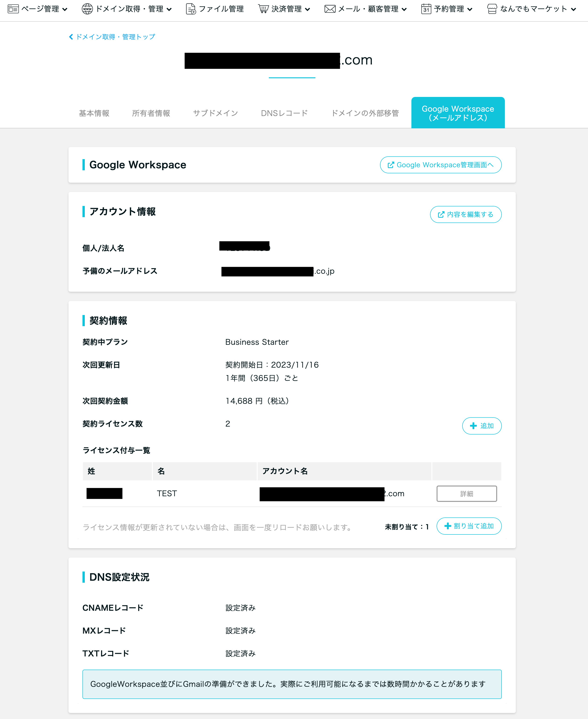Click the domain title ending in .com

coord(278,60)
